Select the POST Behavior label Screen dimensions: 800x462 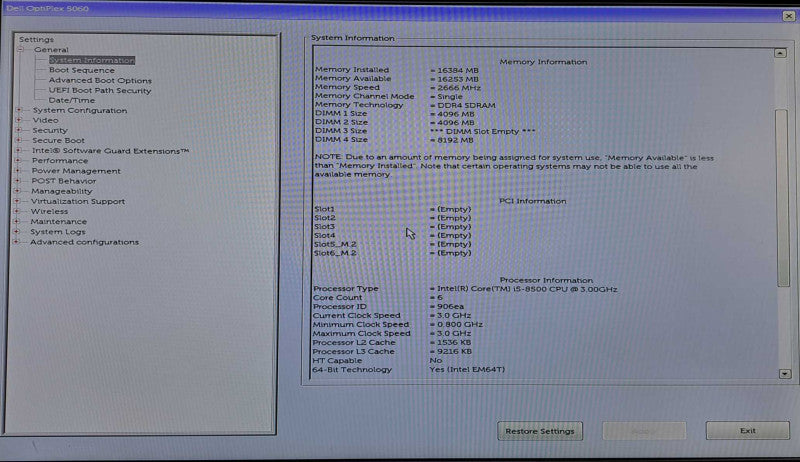coord(64,181)
